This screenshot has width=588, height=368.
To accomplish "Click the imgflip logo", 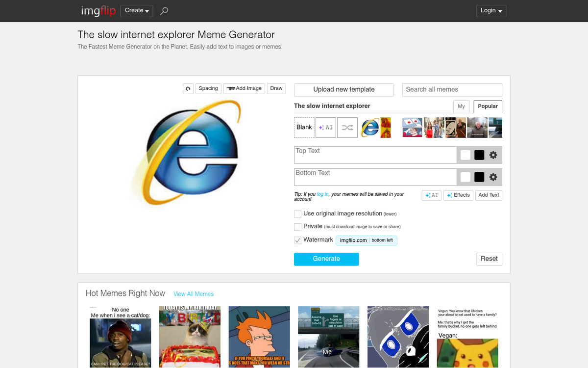I will pyautogui.click(x=98, y=11).
